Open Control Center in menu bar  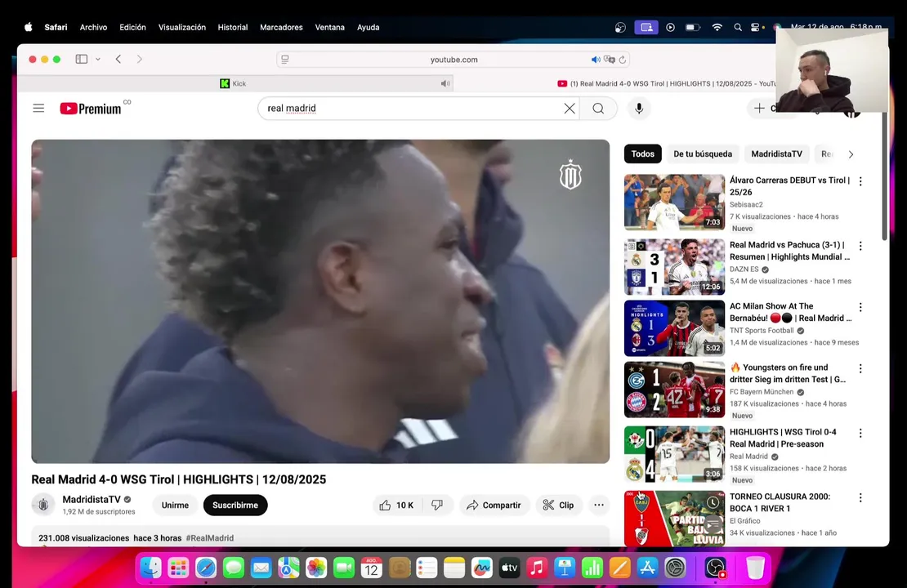(755, 27)
